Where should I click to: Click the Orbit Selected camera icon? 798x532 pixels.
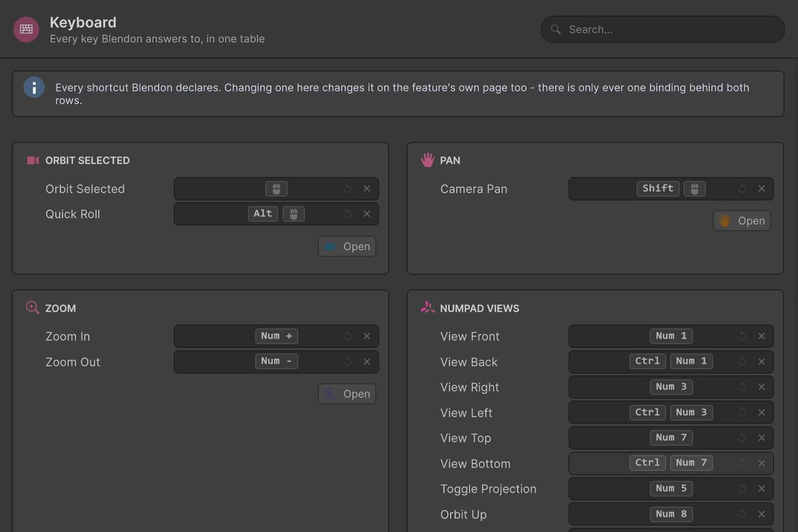33,161
